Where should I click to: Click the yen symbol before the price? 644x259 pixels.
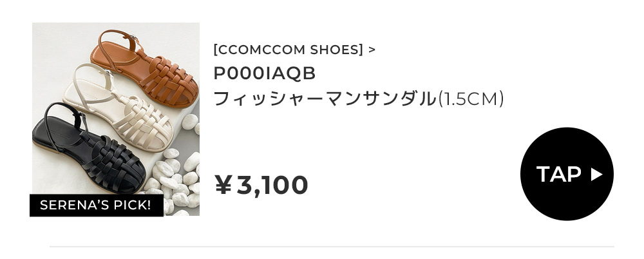point(223,186)
